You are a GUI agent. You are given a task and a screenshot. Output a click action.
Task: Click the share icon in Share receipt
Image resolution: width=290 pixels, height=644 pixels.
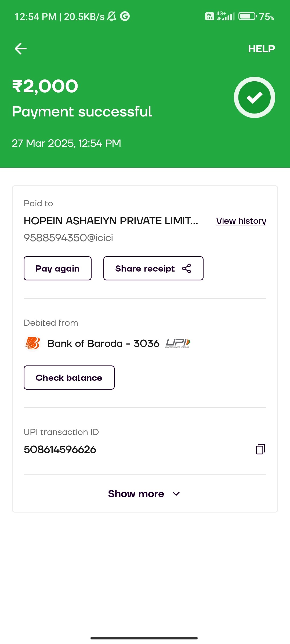(187, 268)
